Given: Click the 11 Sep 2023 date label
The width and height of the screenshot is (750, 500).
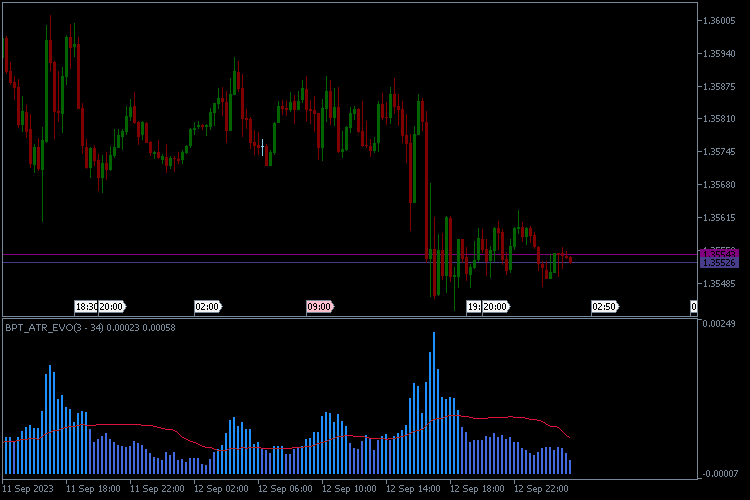Looking at the screenshot, I should coord(28,489).
